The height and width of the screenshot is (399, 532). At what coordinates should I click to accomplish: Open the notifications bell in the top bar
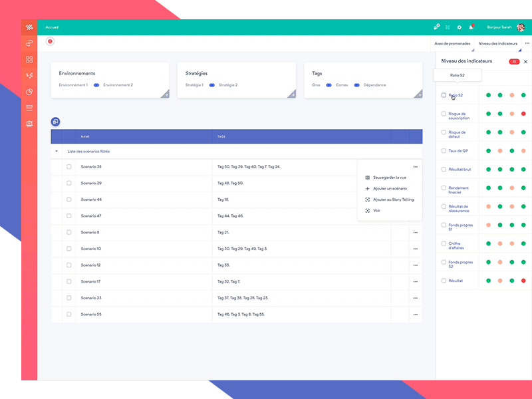[471, 27]
